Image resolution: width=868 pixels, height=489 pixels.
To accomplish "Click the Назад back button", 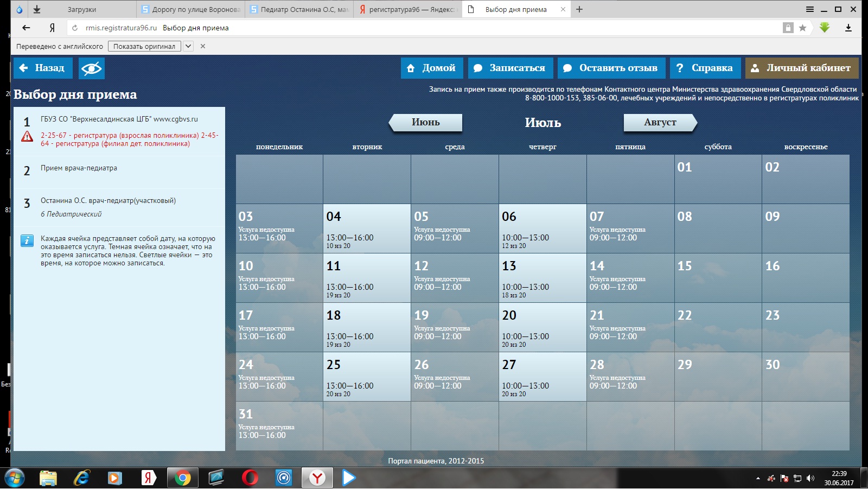I will tap(42, 68).
